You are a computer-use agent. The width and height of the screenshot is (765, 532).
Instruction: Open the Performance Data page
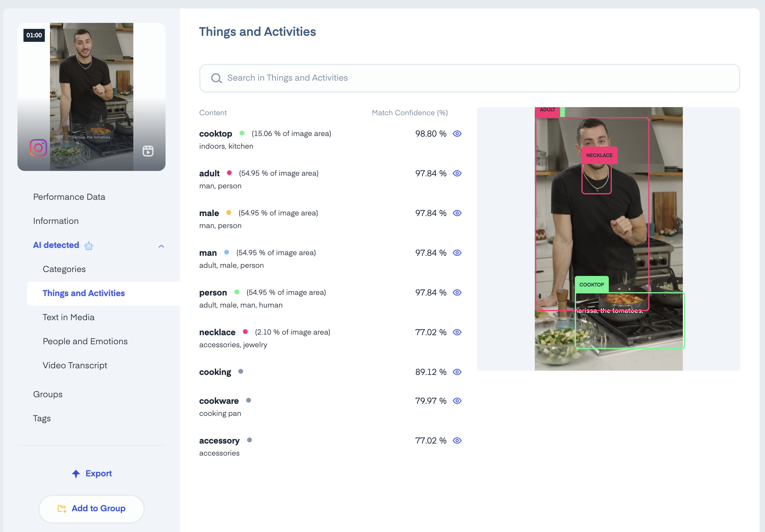(x=69, y=197)
